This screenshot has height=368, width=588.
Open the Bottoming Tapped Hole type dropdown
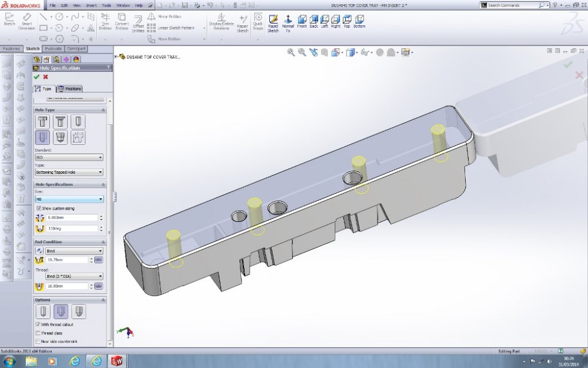click(x=69, y=172)
